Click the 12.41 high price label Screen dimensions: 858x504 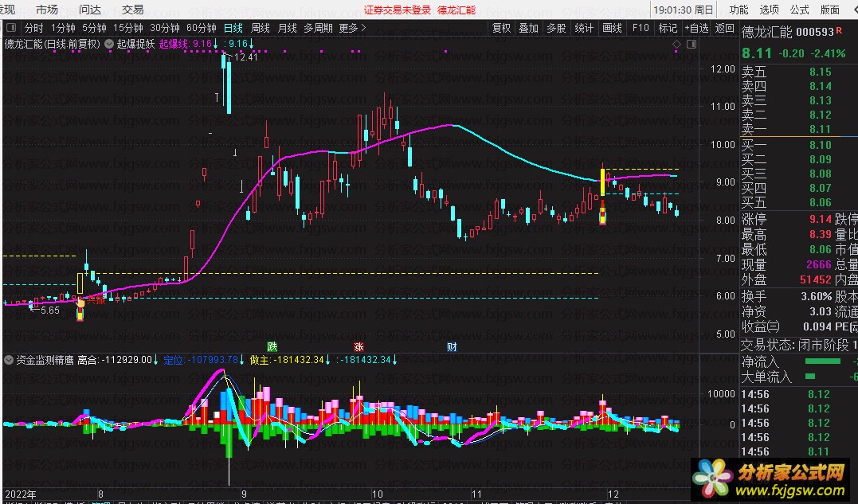pyautogui.click(x=245, y=57)
